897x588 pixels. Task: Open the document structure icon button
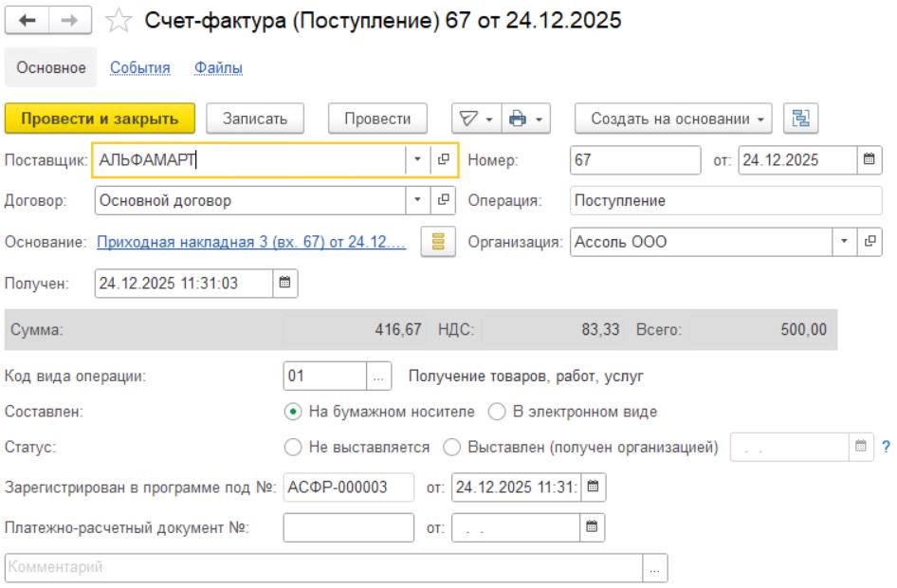[x=800, y=119]
